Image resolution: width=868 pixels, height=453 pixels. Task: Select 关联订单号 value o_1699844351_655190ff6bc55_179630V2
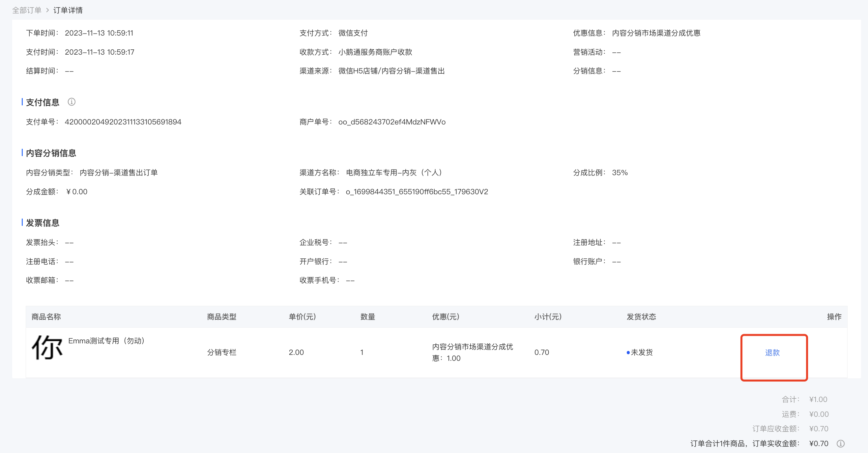pos(417,192)
